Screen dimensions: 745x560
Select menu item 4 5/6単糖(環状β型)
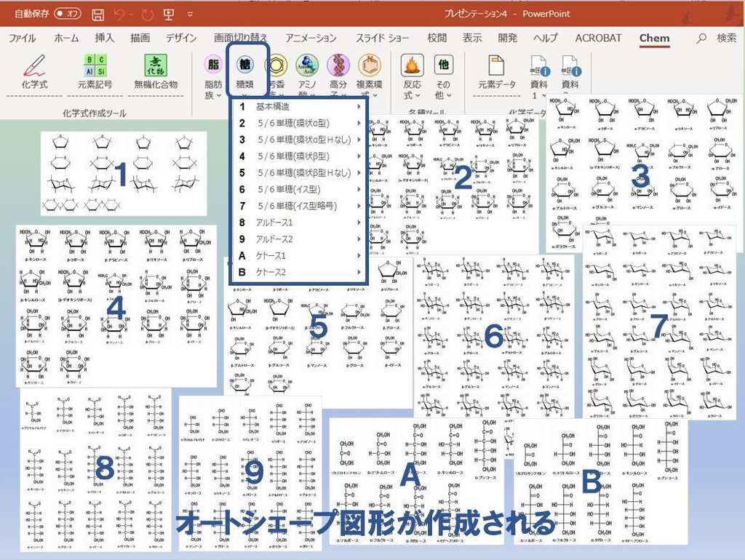click(x=298, y=156)
